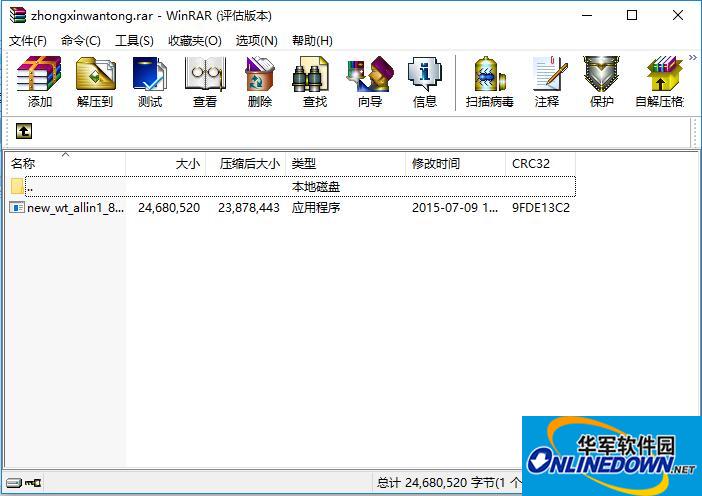702x496 pixels.
Task: Click the key icon in status bar
Action: 33,483
